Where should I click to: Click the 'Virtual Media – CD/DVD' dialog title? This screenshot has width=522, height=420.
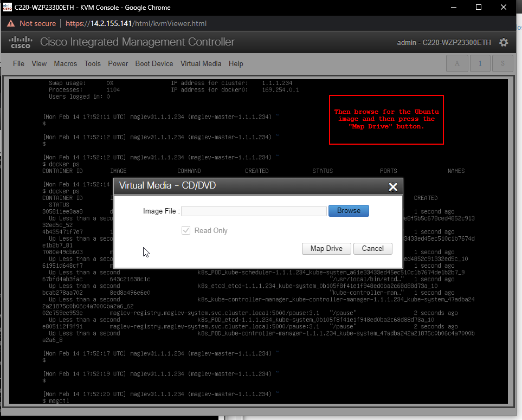pyautogui.click(x=167, y=185)
